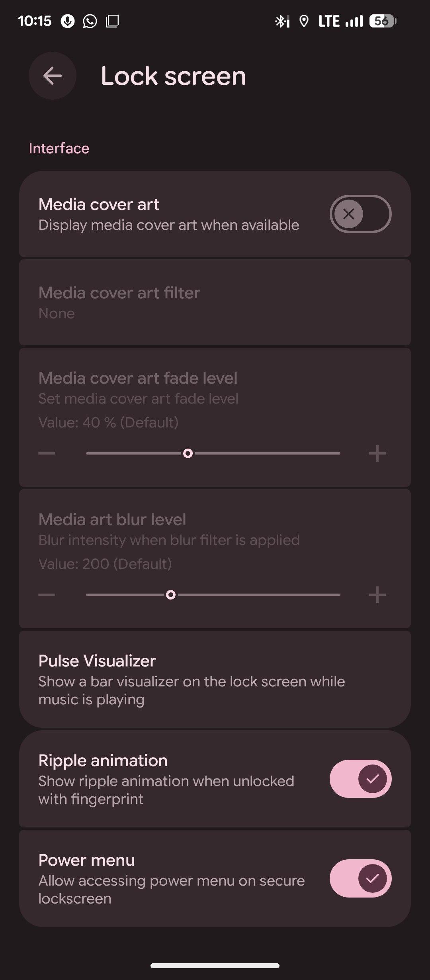Decrease media cover art fade level
The width and height of the screenshot is (430, 980).
coord(47,453)
